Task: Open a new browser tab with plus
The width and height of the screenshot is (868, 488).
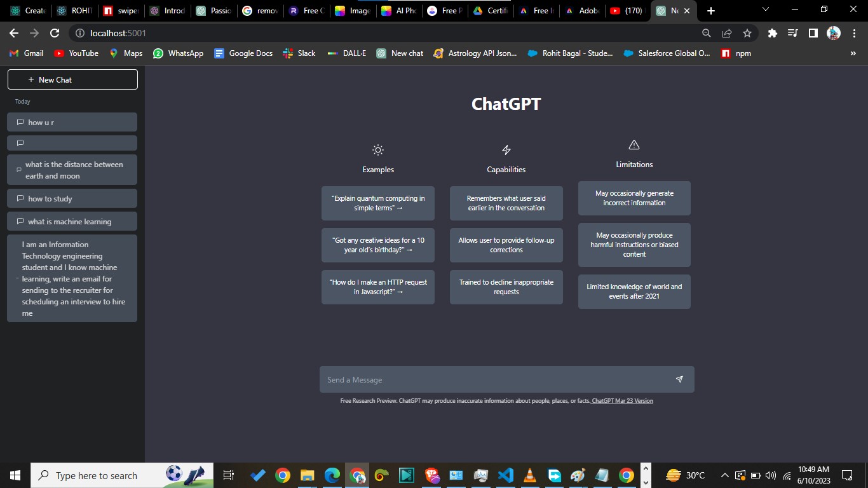Action: click(711, 11)
